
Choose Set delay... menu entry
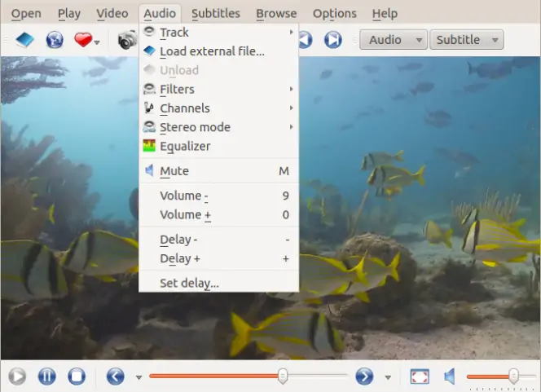218,284
